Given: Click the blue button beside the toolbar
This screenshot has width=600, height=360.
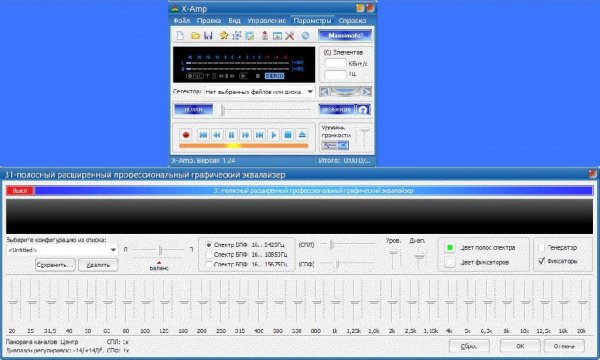Looking at the screenshot, I should (345, 36).
